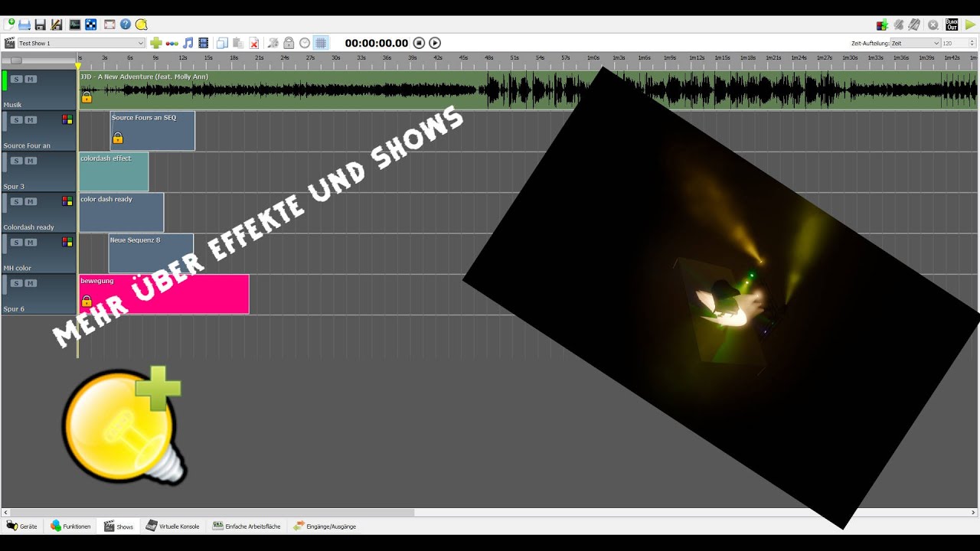Switch to the Funktionen tab
This screenshot has height=551, width=980.
pos(70,527)
